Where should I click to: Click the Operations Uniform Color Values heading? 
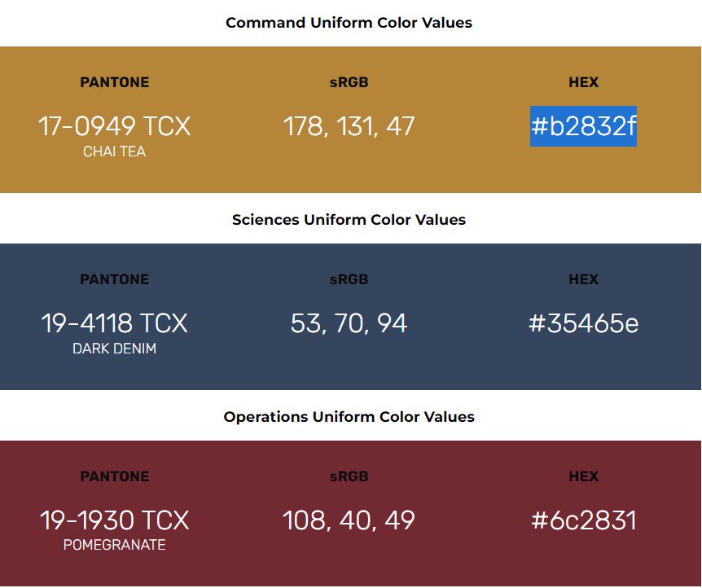pos(349,417)
